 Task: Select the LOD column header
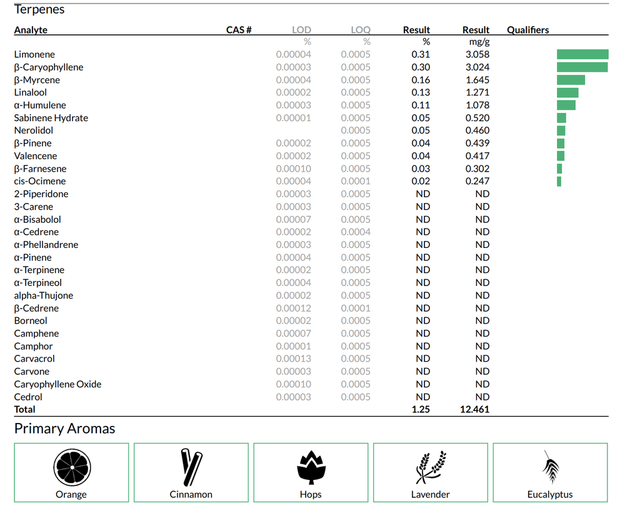point(301,30)
